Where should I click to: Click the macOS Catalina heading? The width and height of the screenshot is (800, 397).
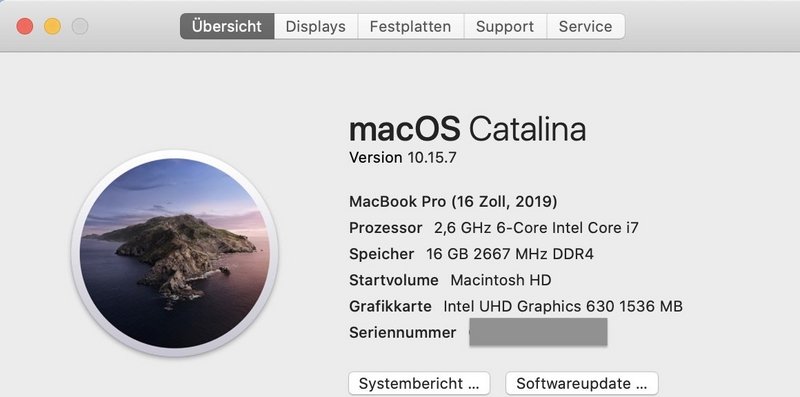(x=467, y=129)
